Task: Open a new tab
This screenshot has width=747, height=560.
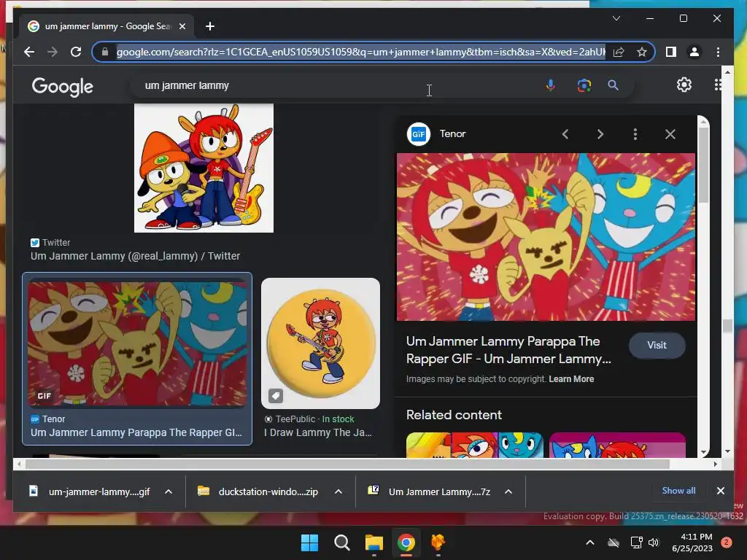Action: point(209,26)
